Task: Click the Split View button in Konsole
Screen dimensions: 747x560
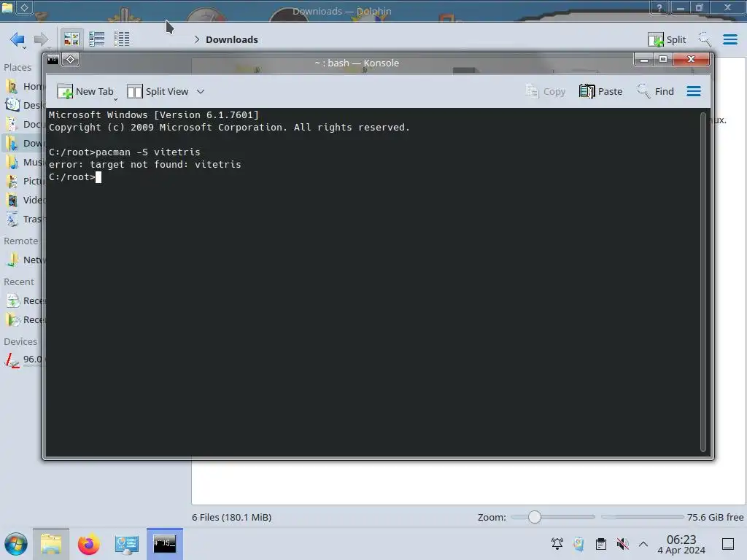Action: coord(158,91)
